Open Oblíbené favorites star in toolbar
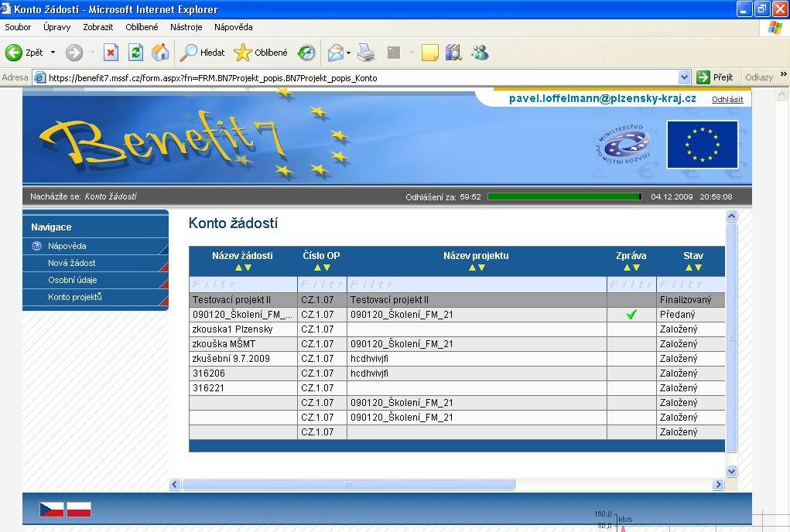The height and width of the screenshot is (532, 790). (x=243, y=53)
